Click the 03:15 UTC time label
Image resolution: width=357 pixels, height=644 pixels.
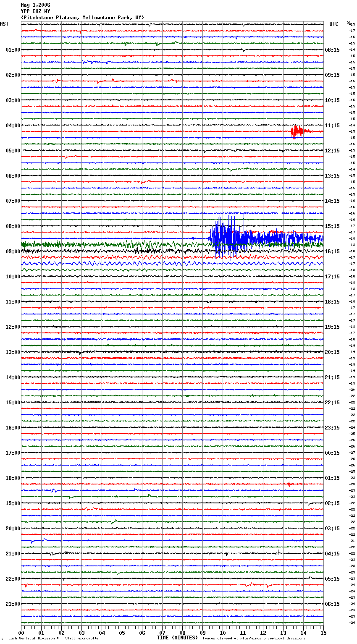click(332, 529)
